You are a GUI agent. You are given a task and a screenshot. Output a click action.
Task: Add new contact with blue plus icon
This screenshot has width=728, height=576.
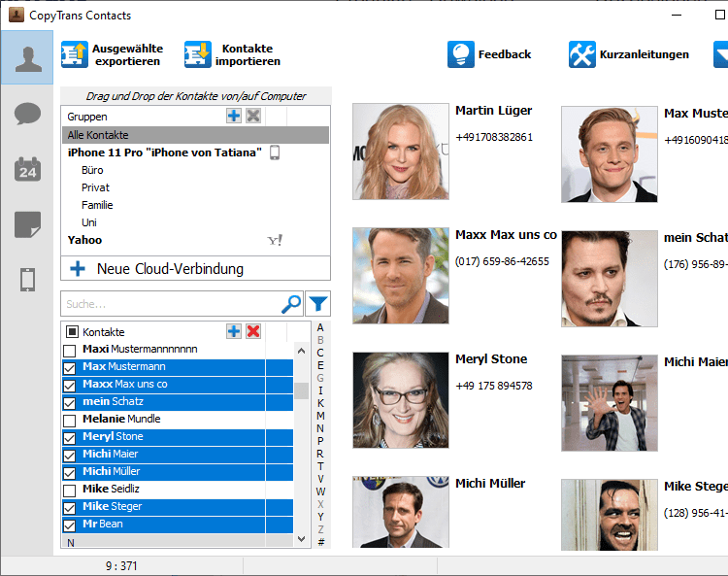tap(234, 331)
